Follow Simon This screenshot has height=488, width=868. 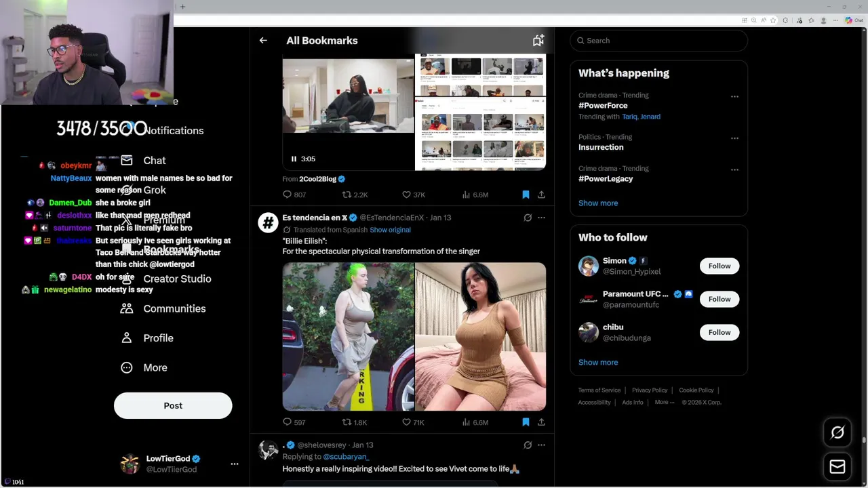tap(719, 266)
